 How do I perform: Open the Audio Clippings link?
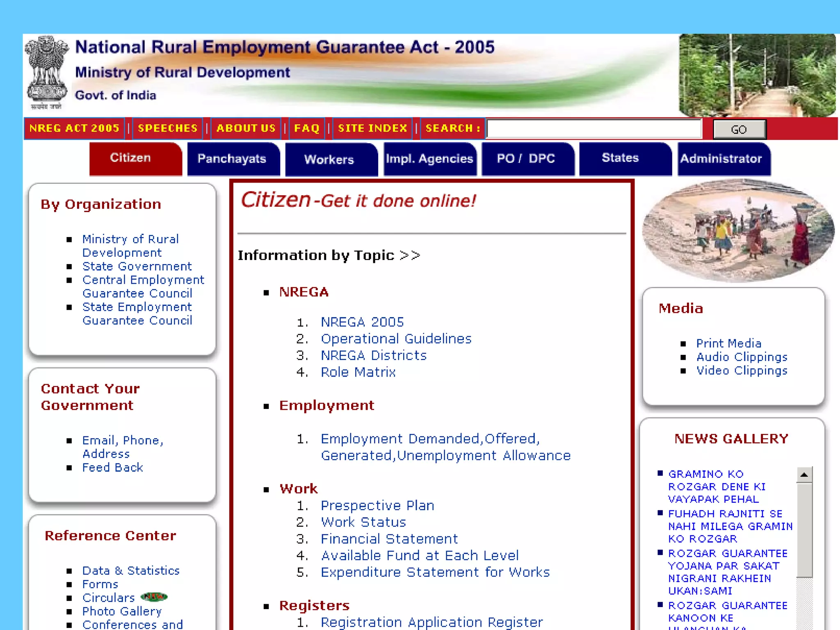click(x=742, y=357)
